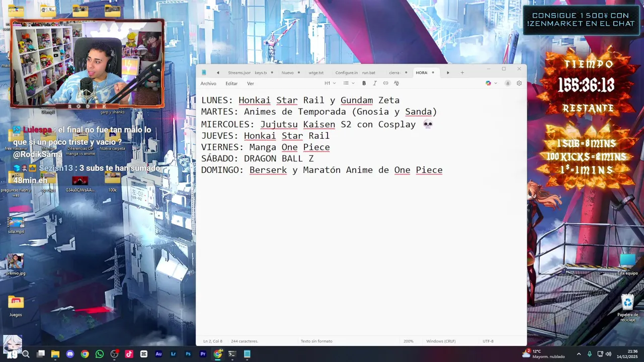This screenshot has height=362, width=644.
Task: Toggle bold formatting in Notepad
Action: point(364,83)
